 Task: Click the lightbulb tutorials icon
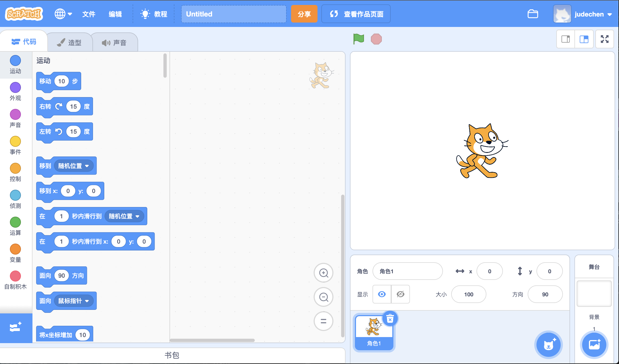click(145, 14)
